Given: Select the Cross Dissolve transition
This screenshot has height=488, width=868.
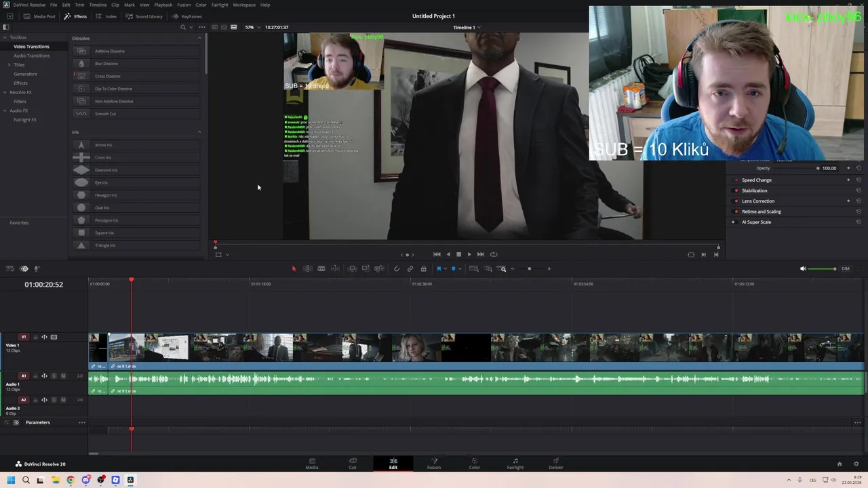Looking at the screenshot, I should [136, 76].
